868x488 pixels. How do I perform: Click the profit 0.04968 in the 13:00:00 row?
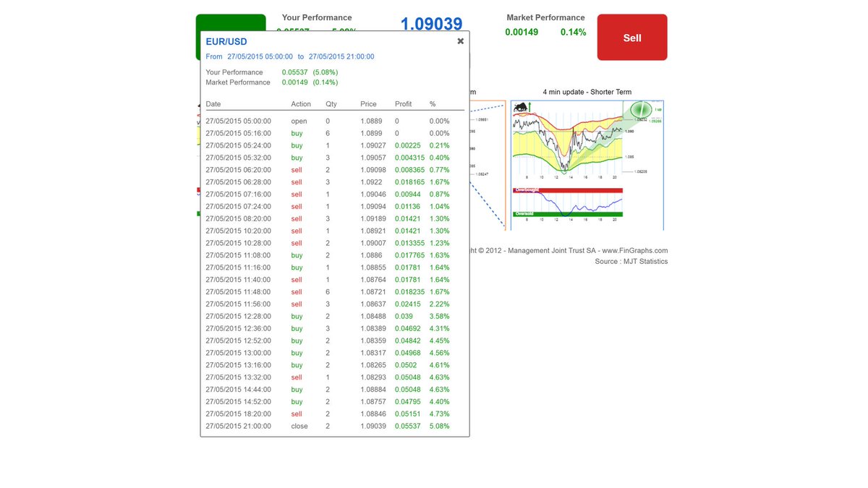tap(409, 354)
